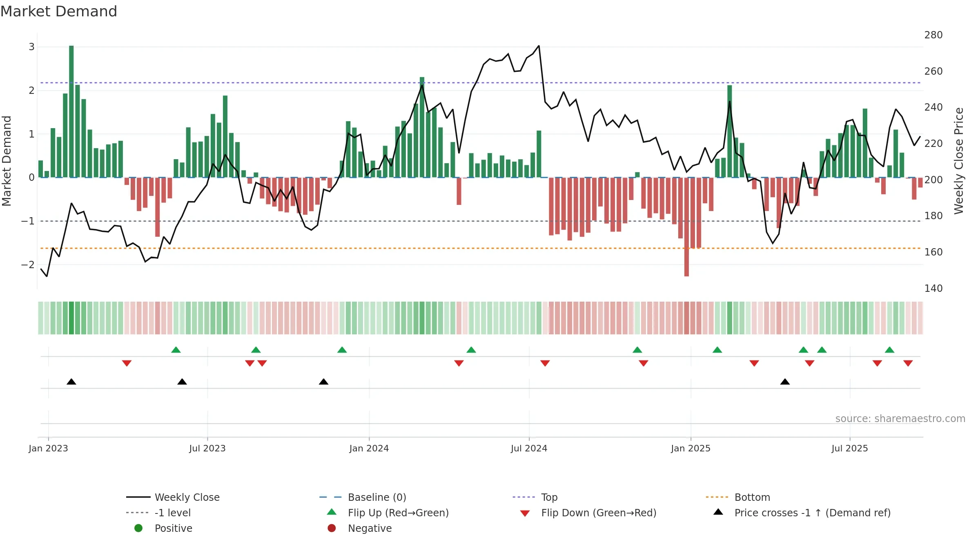The width and height of the screenshot is (980, 551).
Task: Click the first black price-cross triangle
Action: [71, 382]
